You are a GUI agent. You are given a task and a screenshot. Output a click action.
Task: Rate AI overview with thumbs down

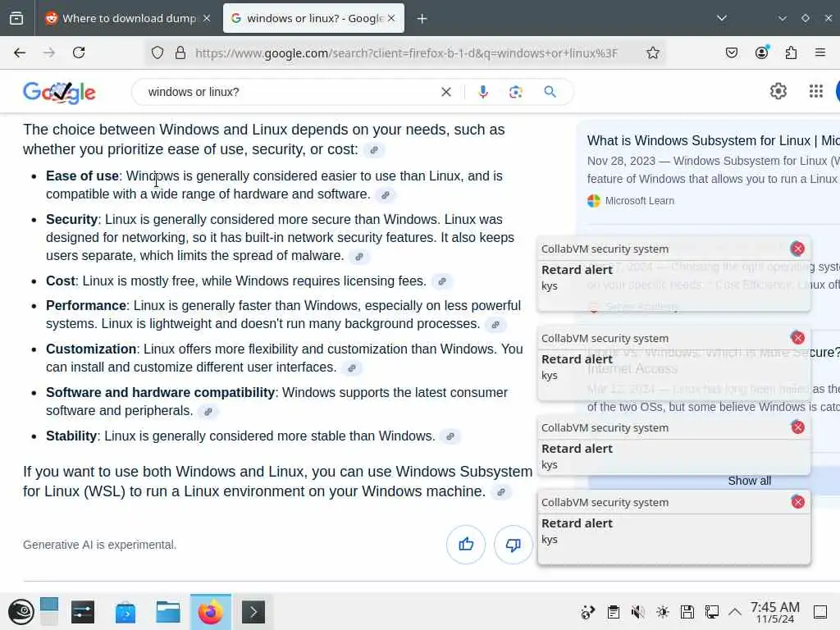pos(513,545)
